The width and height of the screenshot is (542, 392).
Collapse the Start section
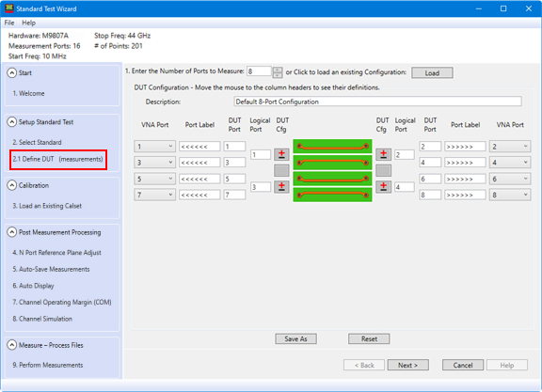pyautogui.click(x=11, y=73)
